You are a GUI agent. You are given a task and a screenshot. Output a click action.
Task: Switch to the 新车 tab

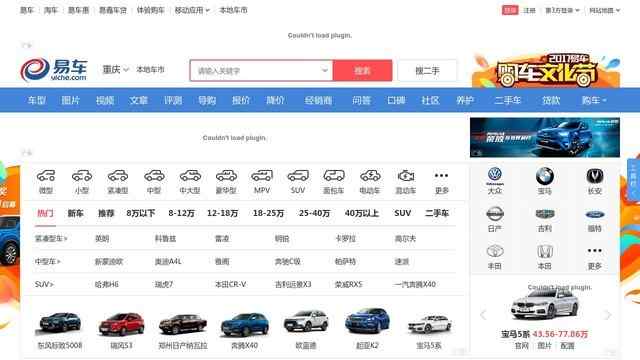76,213
